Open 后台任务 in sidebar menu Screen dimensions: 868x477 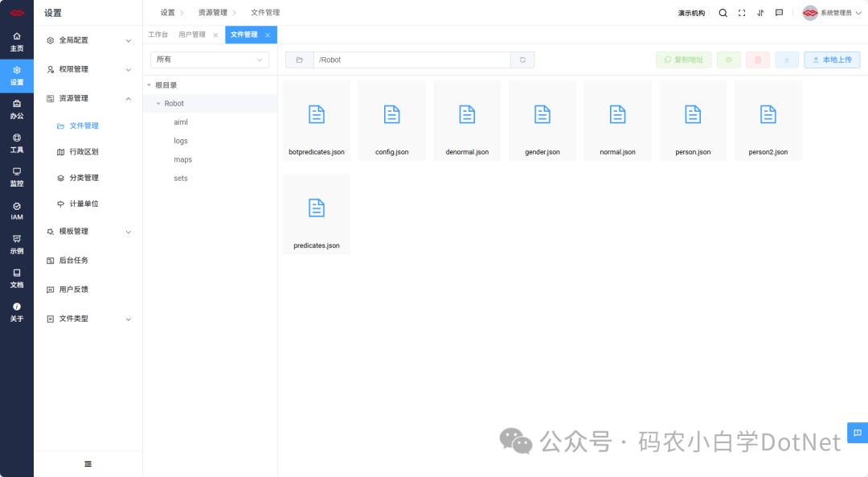(x=88, y=261)
